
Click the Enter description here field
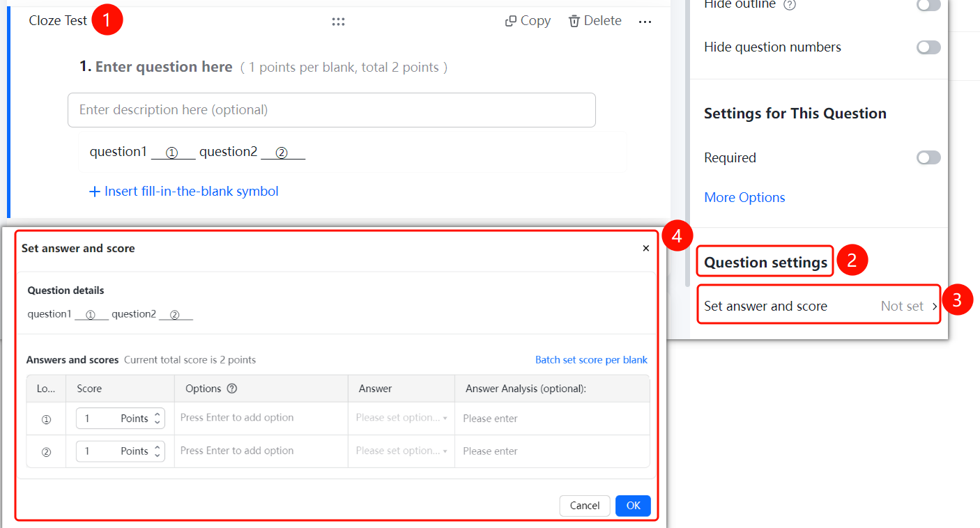click(332, 110)
